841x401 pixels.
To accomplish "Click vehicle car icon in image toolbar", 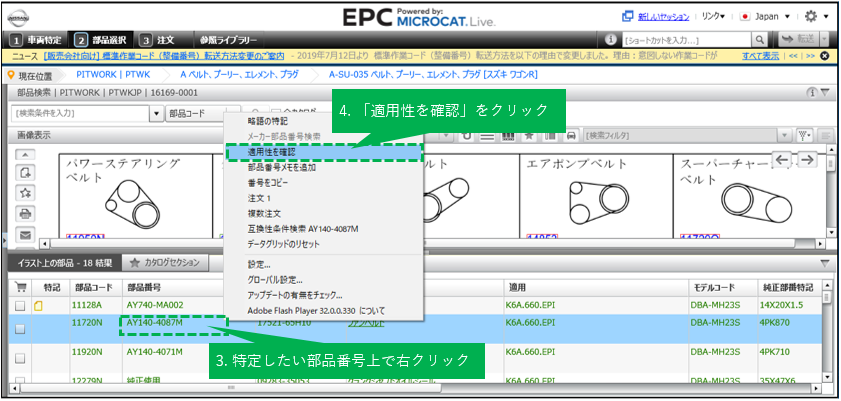I will pos(571,136).
